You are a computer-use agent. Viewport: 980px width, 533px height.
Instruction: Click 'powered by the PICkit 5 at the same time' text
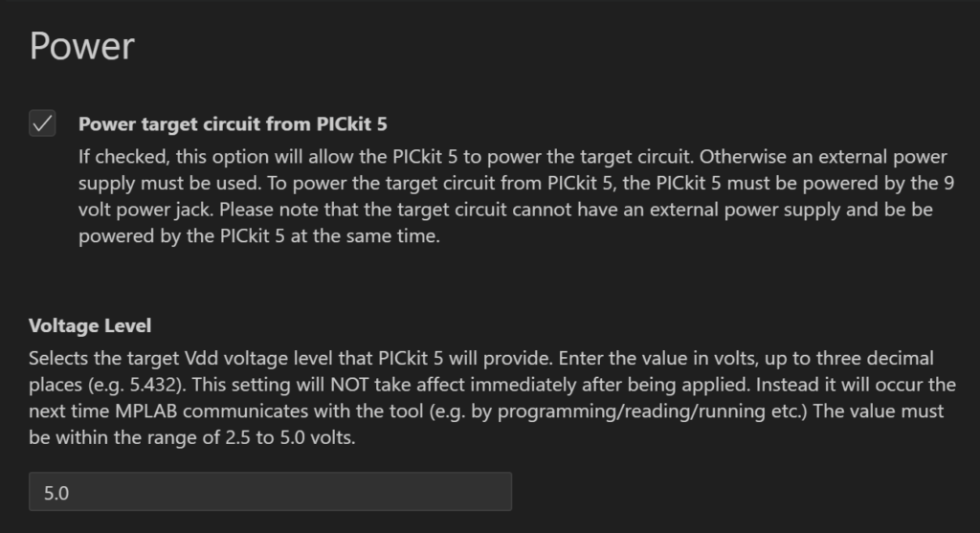259,235
